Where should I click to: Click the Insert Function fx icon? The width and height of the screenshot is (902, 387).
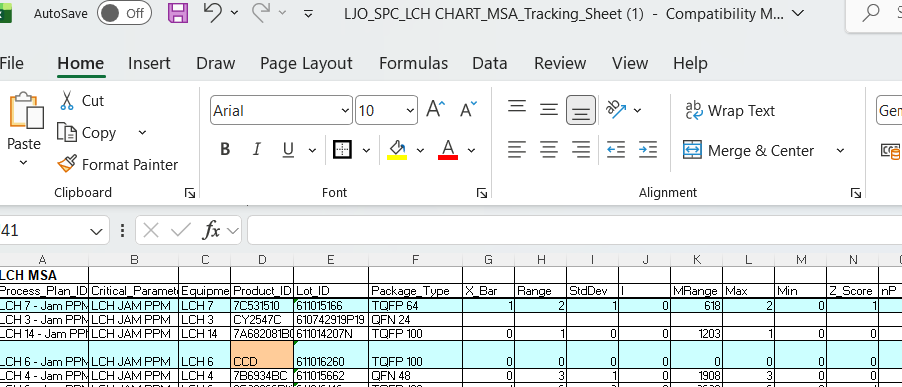coord(212,231)
